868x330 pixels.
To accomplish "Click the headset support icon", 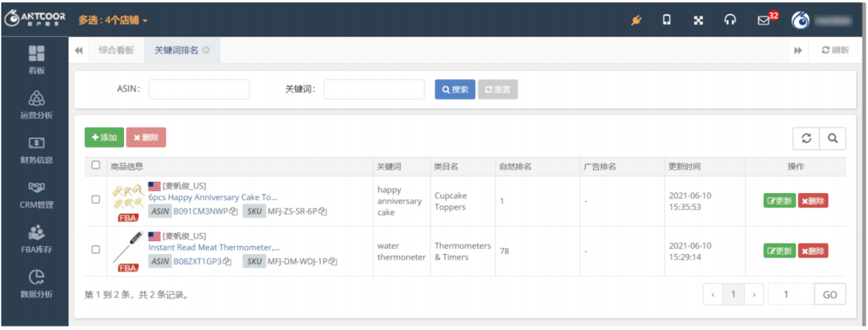I will 730,20.
